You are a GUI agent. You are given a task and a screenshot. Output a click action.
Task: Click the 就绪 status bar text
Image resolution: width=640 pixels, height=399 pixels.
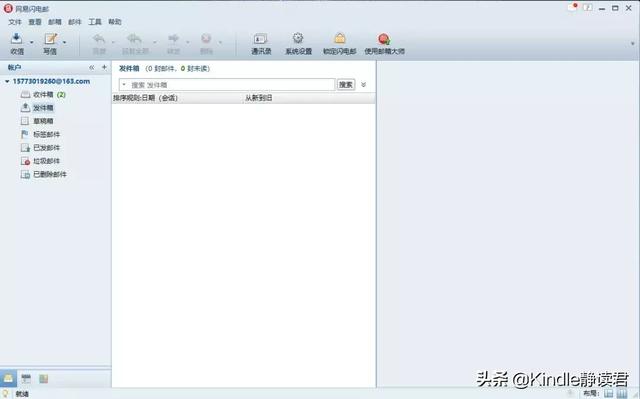coord(22,394)
